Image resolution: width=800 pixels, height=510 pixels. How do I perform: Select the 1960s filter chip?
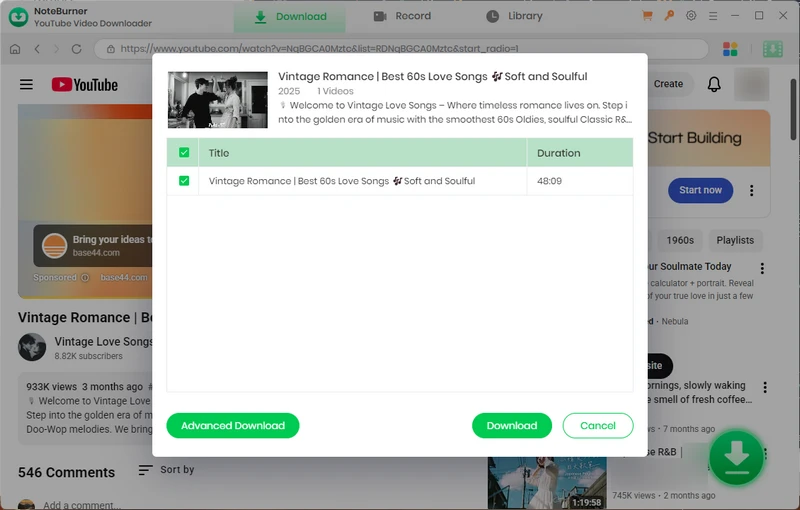680,240
